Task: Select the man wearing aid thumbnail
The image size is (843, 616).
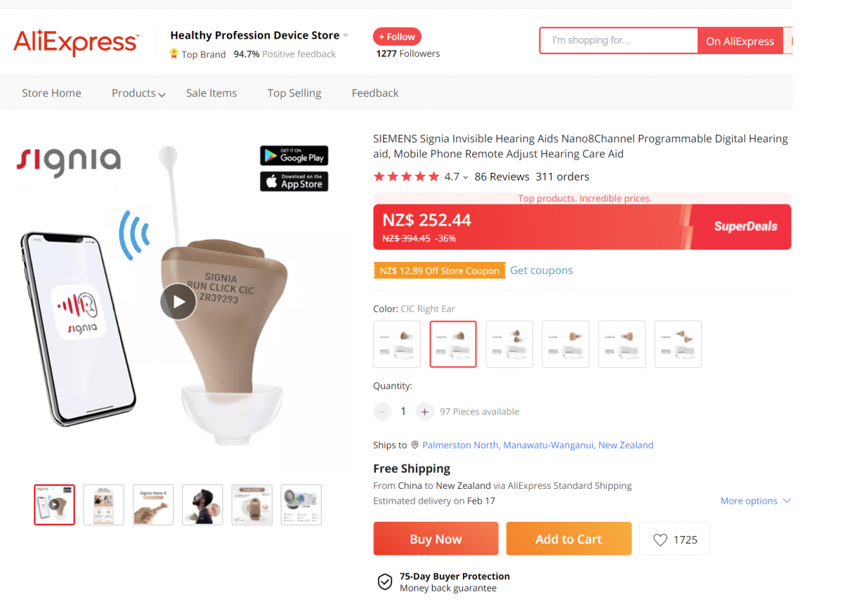Action: pos(202,504)
